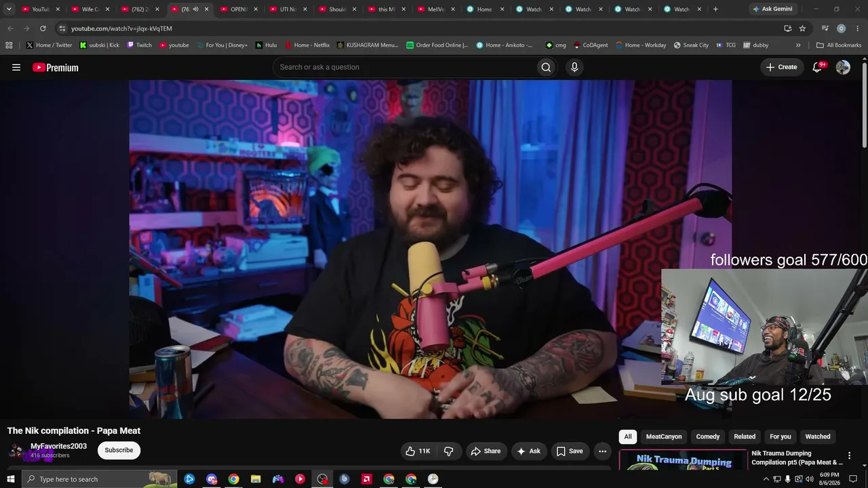The width and height of the screenshot is (868, 488).
Task: Switch to the UTI tab
Action: [288, 9]
